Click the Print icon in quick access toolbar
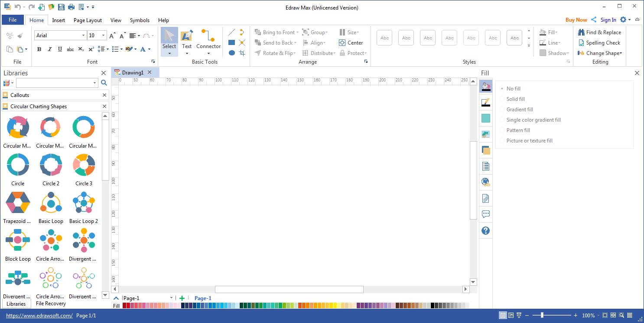This screenshot has width=644, height=323. 71,7
